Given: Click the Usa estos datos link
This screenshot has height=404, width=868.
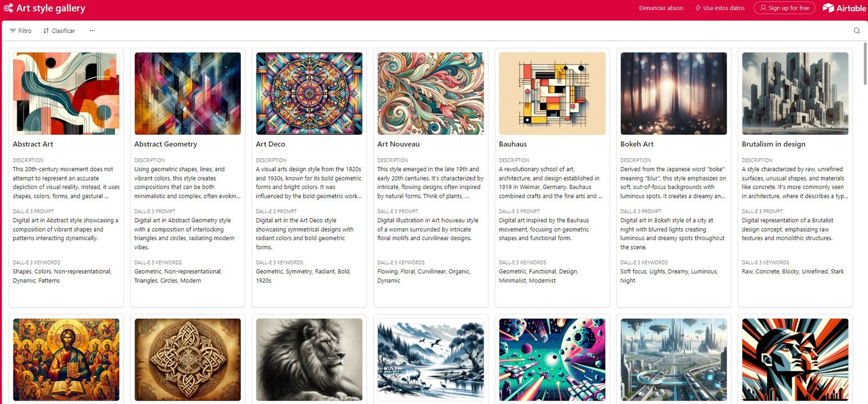Looking at the screenshot, I should pyautogui.click(x=720, y=8).
